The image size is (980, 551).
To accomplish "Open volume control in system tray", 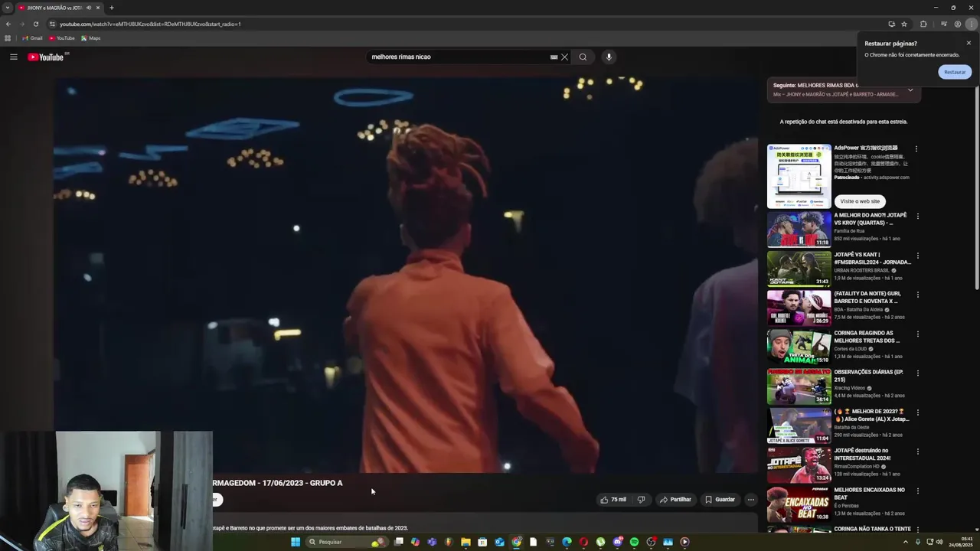I will 940,542.
